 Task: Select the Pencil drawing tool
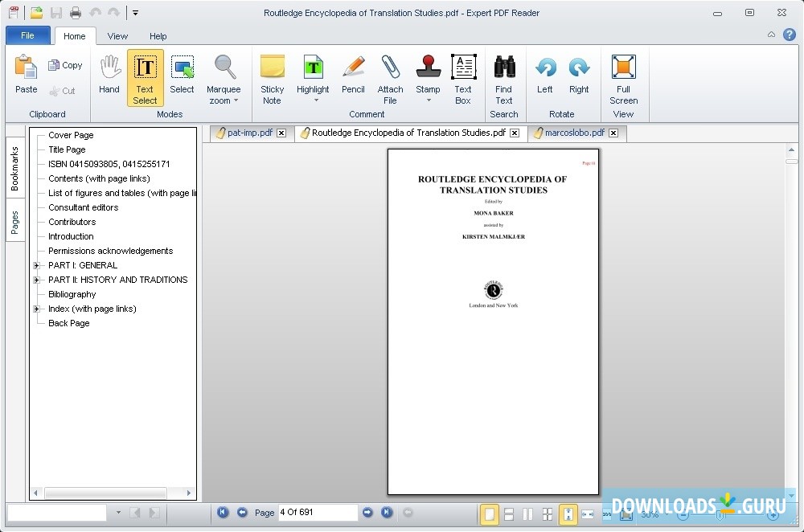pos(353,74)
